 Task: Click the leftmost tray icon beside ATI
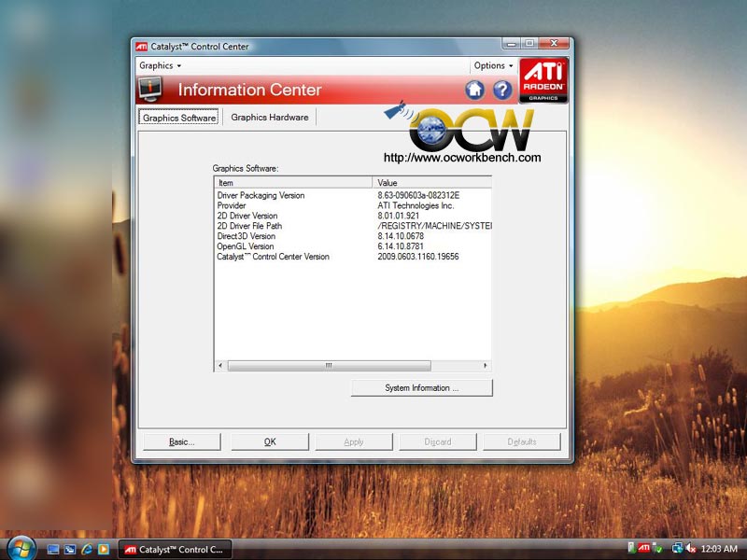[x=631, y=548]
